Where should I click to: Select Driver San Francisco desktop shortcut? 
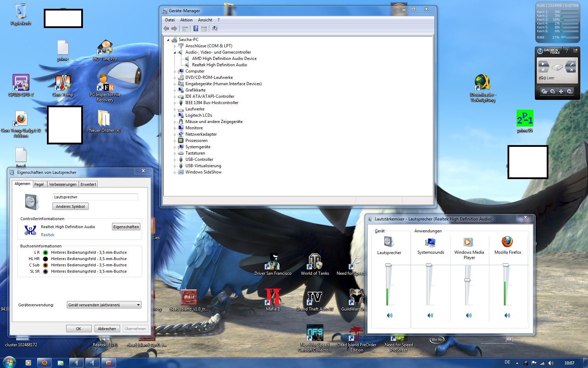tap(273, 264)
